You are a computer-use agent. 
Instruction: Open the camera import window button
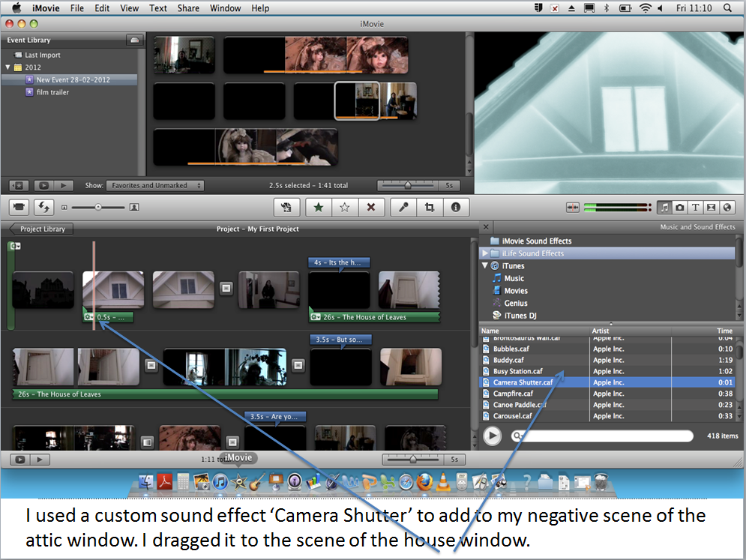tap(19, 207)
